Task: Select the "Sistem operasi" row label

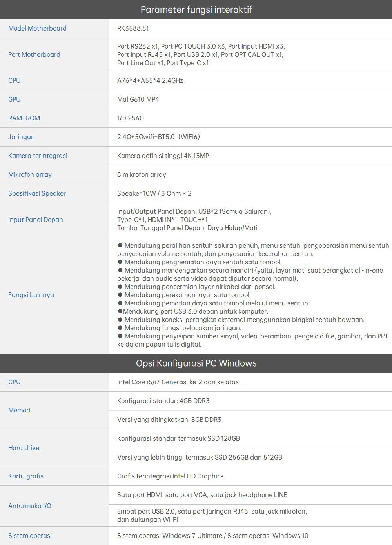Action: point(30,536)
